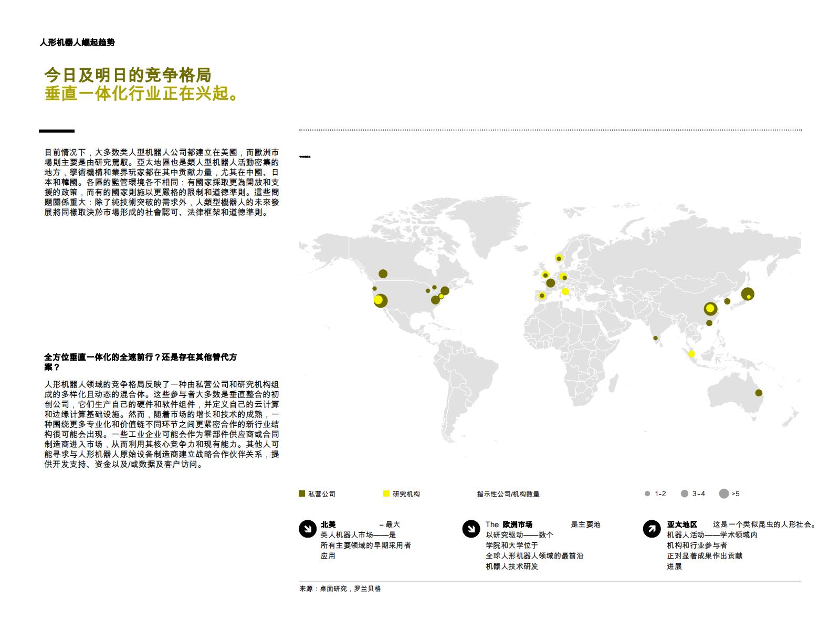Click the Scandinavia yellow-ringed marker

tap(559, 258)
